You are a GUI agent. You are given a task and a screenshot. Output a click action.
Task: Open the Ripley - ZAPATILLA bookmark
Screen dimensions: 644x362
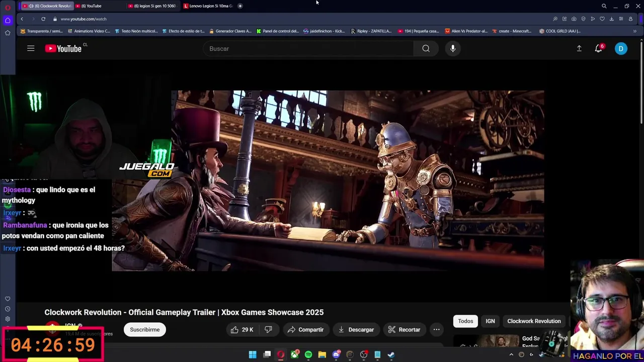point(371,31)
